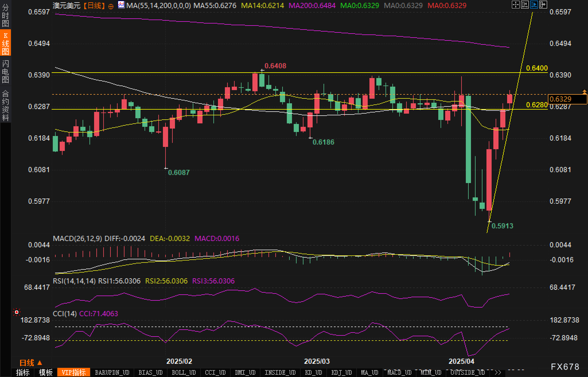Open 合约资料 contract info panel

[5, 105]
